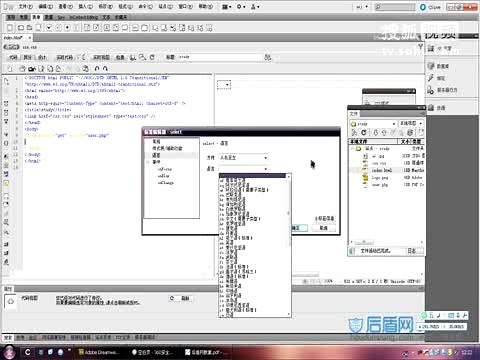
Task: Click the Undo arrow in Standard toolbar
Action: (x=97, y=69)
